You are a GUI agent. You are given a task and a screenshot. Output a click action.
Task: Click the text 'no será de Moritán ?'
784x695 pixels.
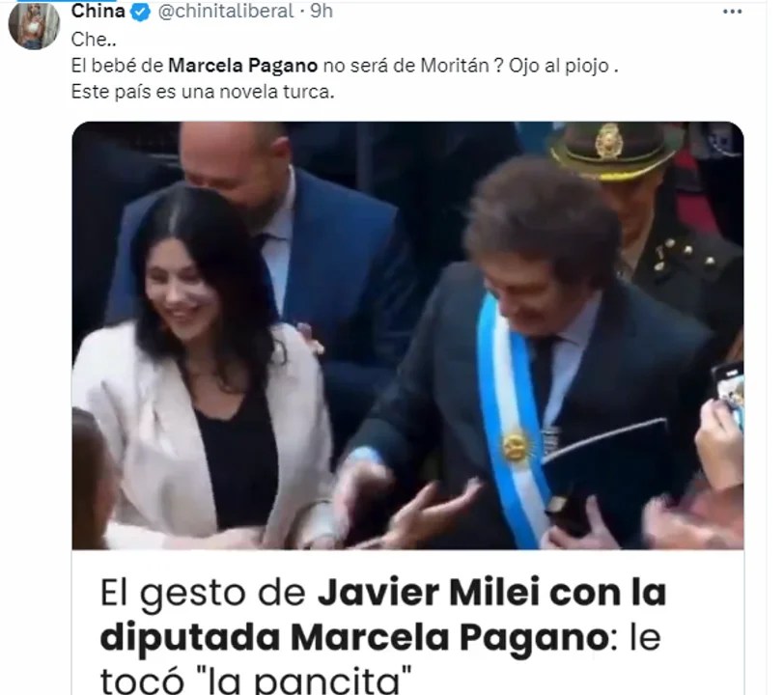tap(412, 66)
